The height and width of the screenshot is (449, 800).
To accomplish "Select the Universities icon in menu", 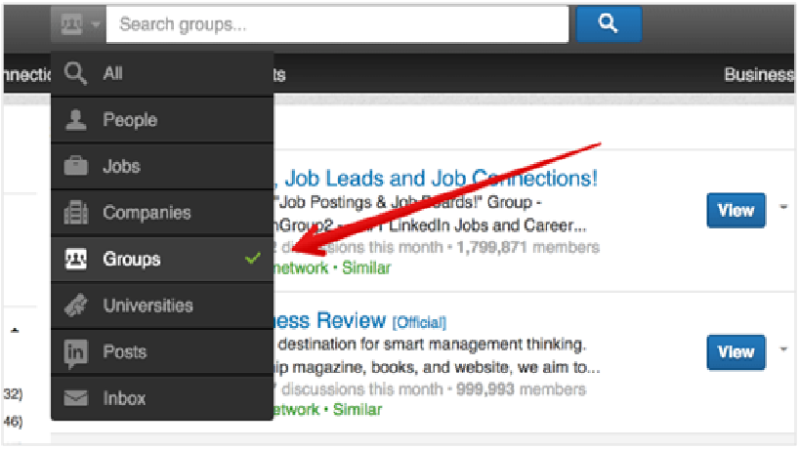I will [x=76, y=305].
